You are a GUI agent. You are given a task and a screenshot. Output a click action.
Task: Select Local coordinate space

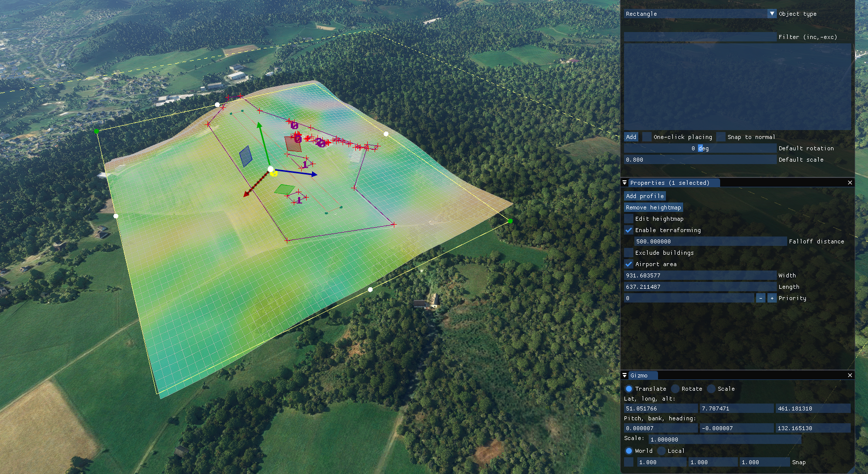pyautogui.click(x=661, y=451)
